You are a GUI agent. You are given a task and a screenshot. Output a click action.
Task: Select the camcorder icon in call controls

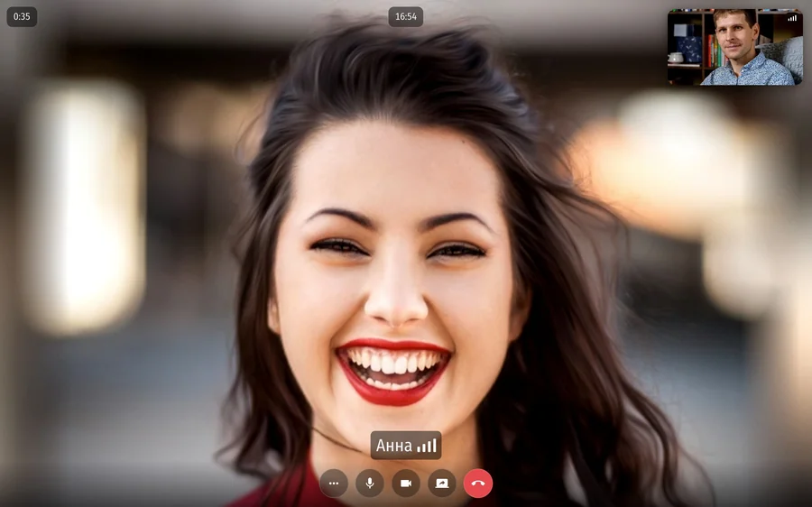click(406, 484)
